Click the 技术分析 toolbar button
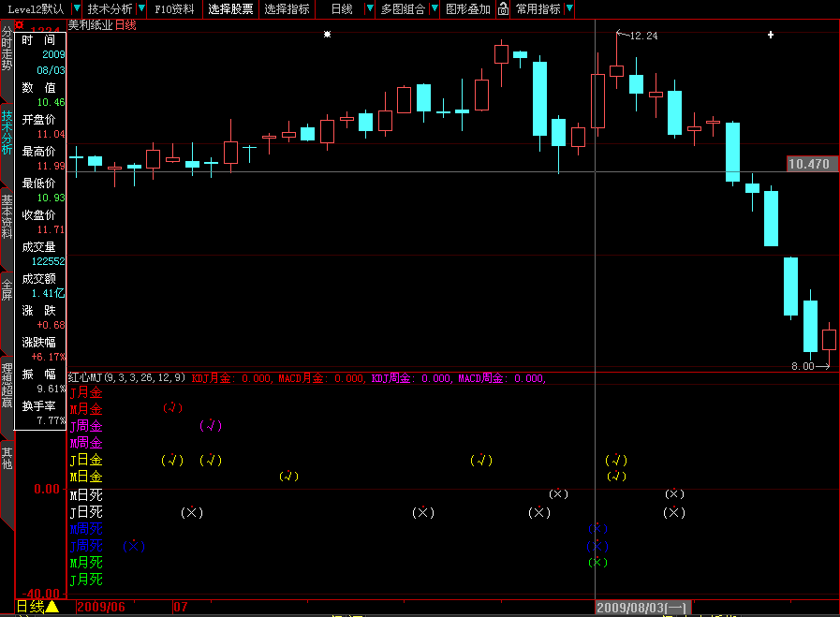The height and width of the screenshot is (617, 840). coord(110,9)
